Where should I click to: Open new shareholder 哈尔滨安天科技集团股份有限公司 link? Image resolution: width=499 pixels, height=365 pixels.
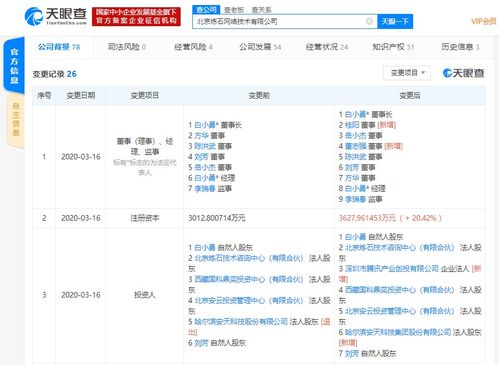point(398,332)
